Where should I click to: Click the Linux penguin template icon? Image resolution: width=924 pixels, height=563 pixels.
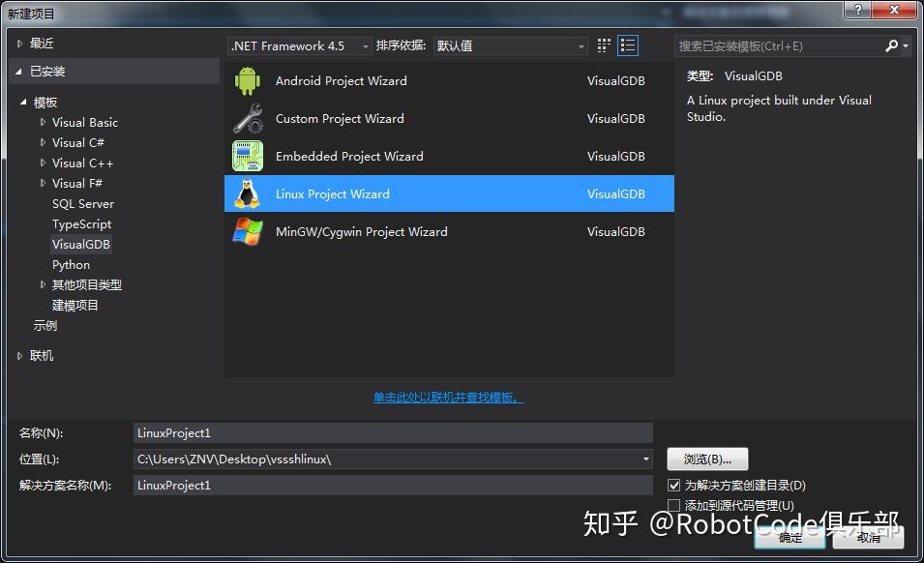coord(248,193)
